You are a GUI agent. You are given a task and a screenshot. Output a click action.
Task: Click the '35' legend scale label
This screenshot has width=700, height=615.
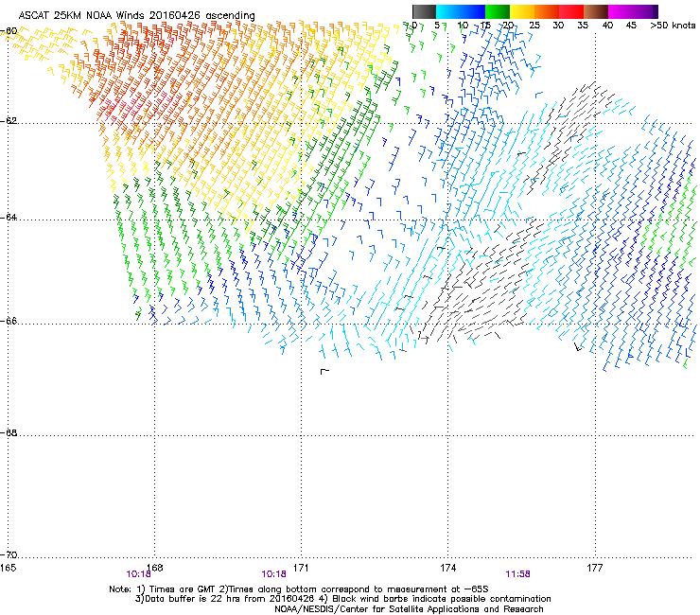click(x=583, y=26)
